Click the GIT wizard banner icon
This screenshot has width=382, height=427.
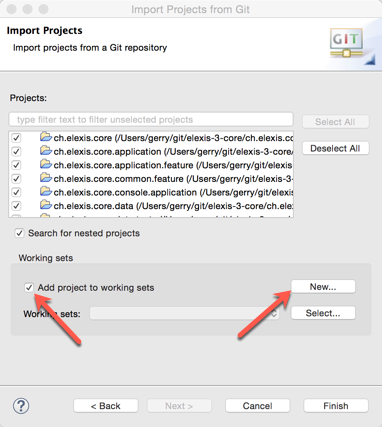346,43
